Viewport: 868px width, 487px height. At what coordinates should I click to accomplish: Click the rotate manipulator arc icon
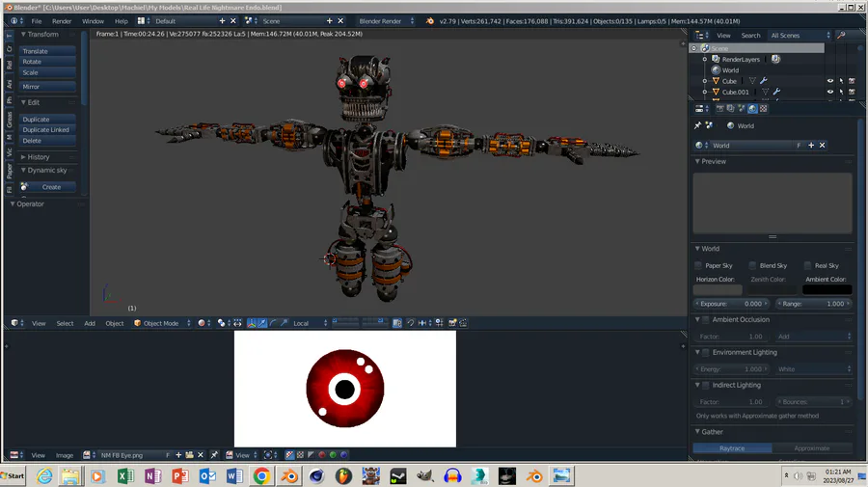pyautogui.click(x=274, y=323)
